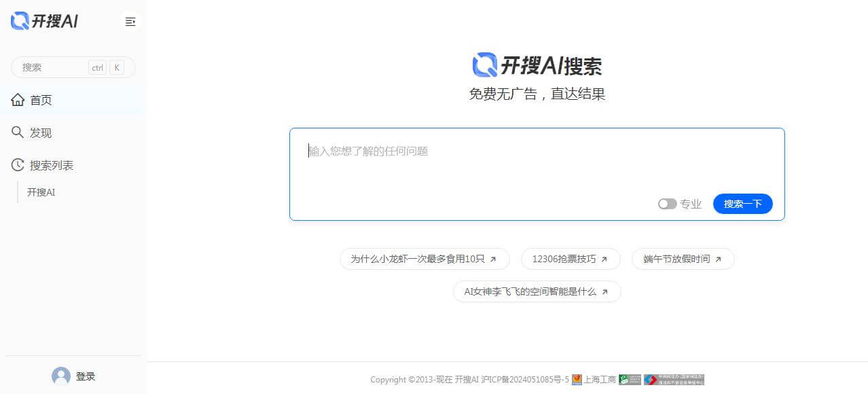Click the user avatar icon near 登录
868x394 pixels.
click(x=61, y=376)
